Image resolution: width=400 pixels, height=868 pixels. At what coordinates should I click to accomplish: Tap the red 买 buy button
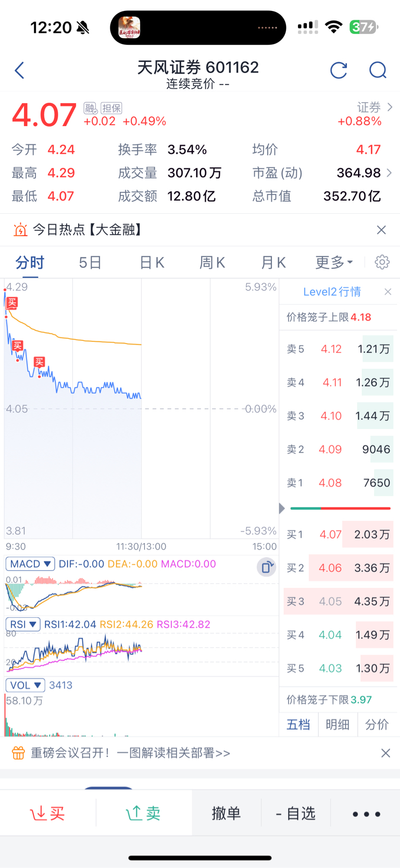48,813
